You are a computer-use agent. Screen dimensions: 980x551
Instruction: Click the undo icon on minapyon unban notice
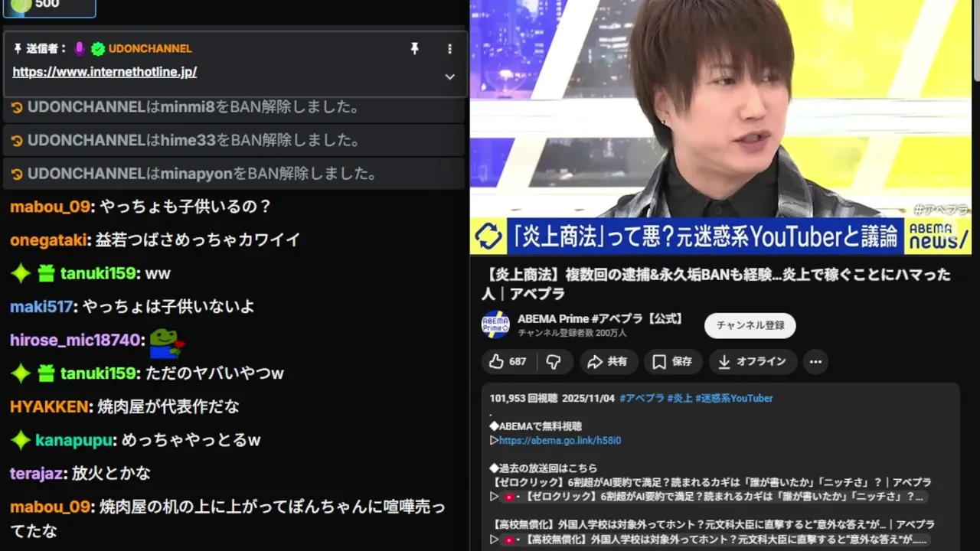(17, 174)
